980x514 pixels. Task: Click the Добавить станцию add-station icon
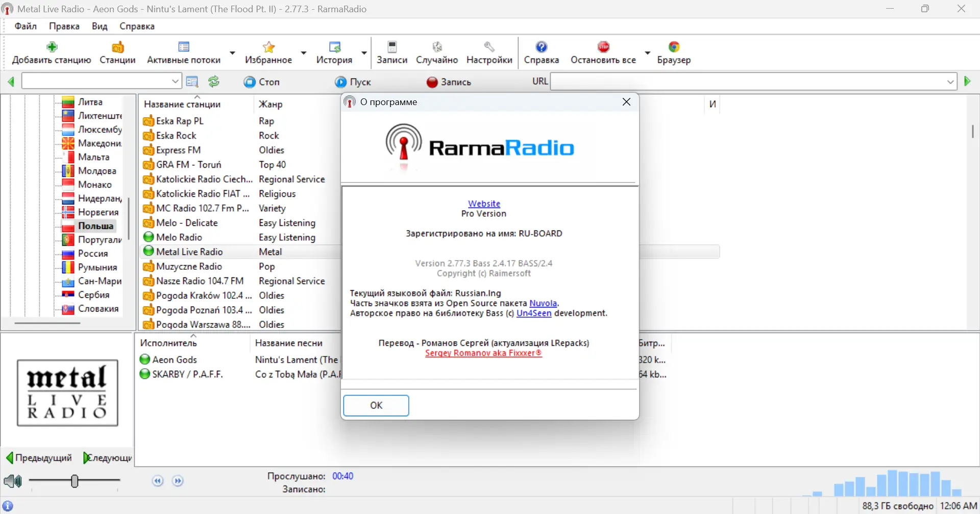[51, 46]
